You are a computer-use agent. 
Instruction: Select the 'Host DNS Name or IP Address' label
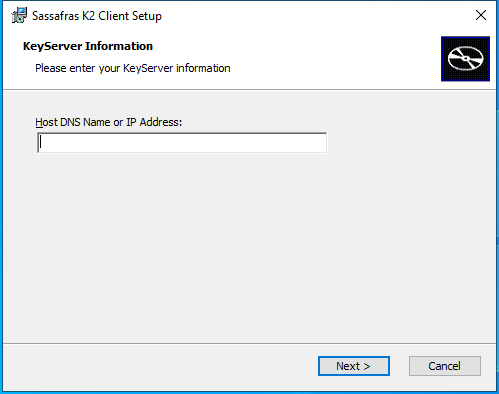pos(109,122)
